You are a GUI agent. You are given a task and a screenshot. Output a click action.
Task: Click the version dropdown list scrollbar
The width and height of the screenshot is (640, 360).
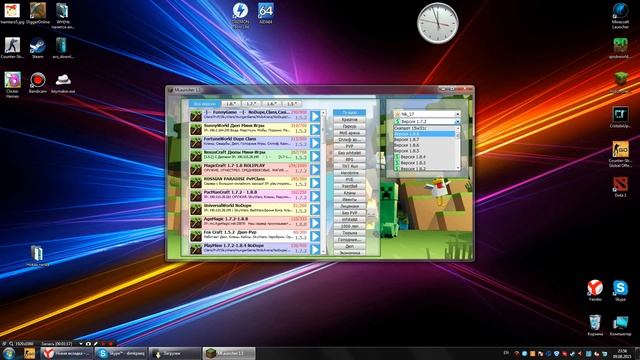click(458, 148)
